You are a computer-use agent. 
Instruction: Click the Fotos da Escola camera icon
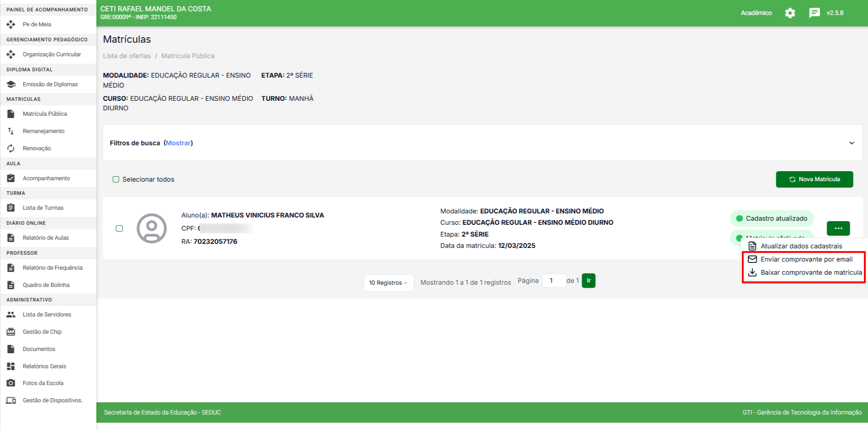point(11,383)
